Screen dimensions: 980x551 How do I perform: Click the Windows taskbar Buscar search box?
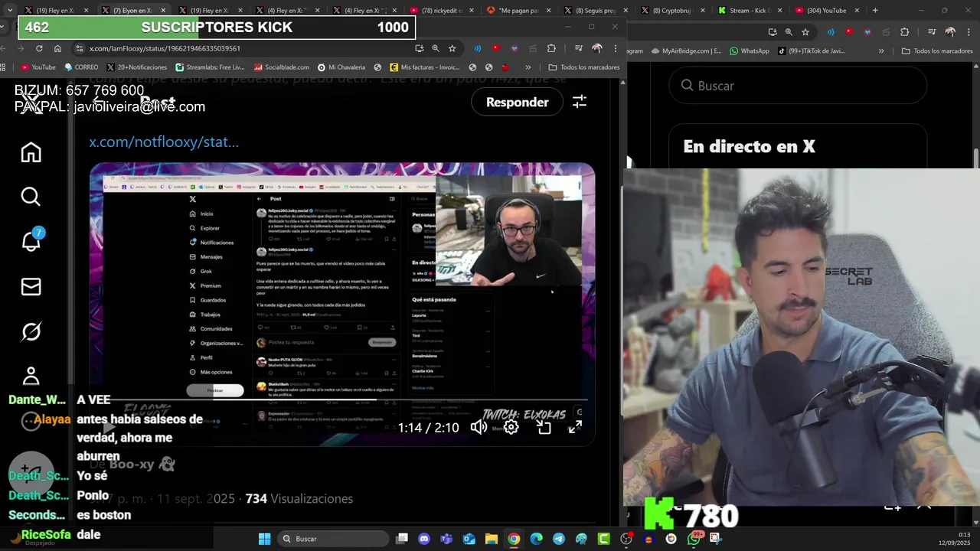pos(333,539)
